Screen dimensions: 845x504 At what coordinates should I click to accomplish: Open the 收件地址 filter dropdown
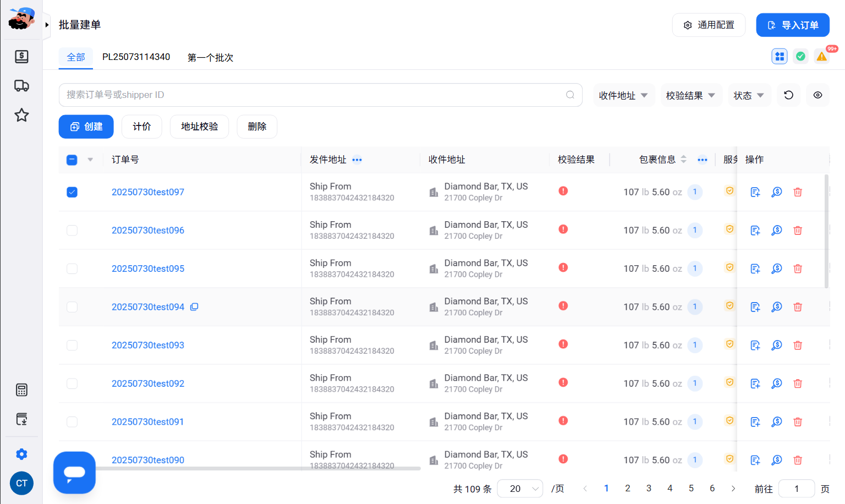pos(624,95)
